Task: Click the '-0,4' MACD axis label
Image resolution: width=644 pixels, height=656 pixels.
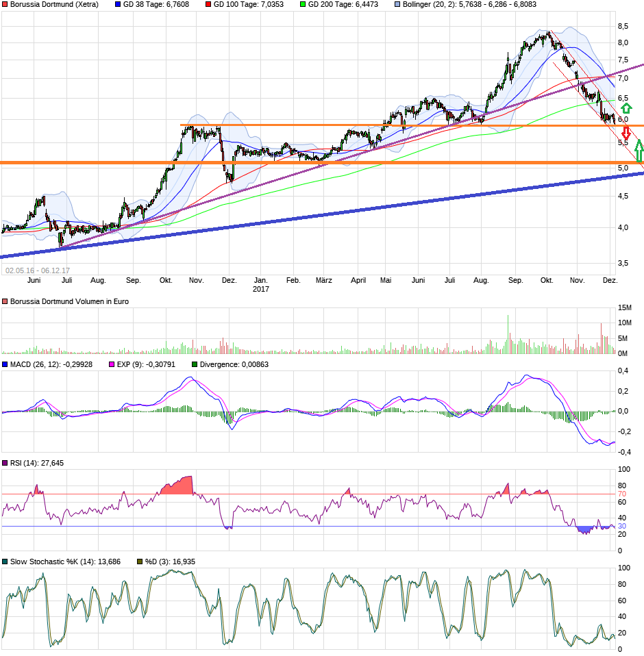Action: pos(623,452)
